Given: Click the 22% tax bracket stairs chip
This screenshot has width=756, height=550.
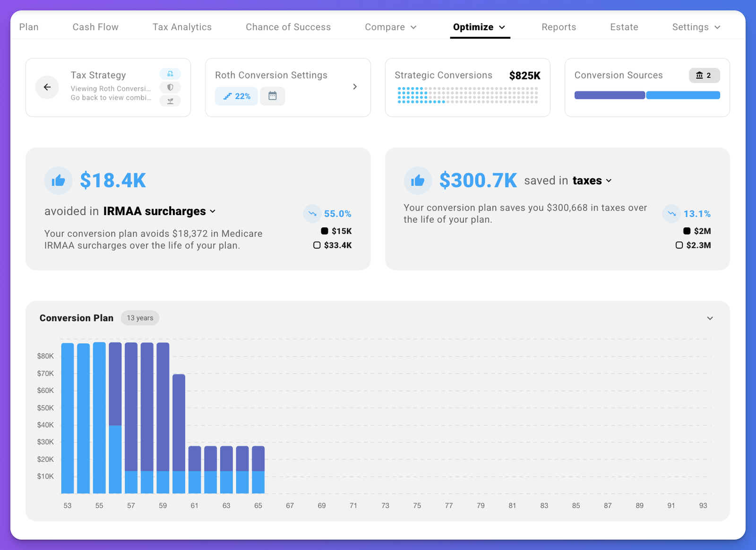Looking at the screenshot, I should point(237,96).
